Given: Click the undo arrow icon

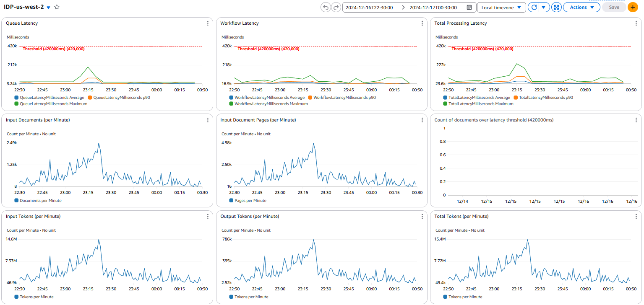Looking at the screenshot, I should [x=326, y=7].
